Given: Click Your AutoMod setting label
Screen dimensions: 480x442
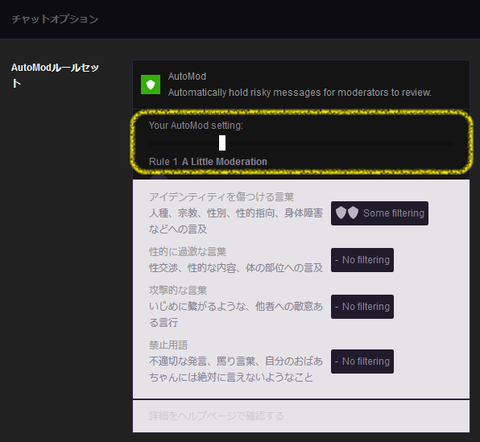Looking at the screenshot, I should [196, 125].
